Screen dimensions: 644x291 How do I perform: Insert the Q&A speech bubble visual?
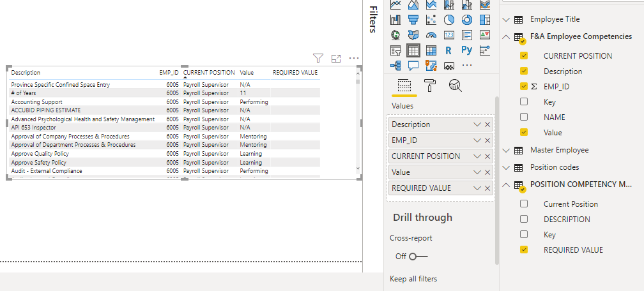point(413,66)
